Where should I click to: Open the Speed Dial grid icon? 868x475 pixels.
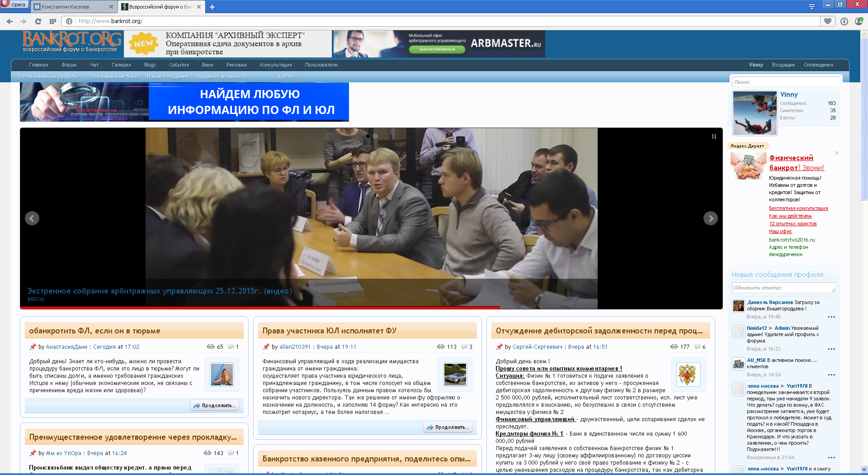coord(53,21)
